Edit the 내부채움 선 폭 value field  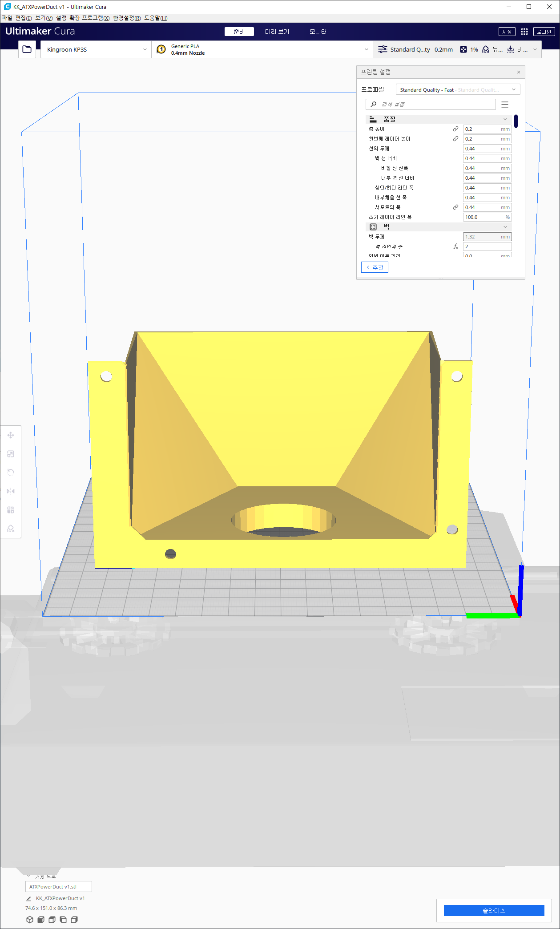pos(487,198)
